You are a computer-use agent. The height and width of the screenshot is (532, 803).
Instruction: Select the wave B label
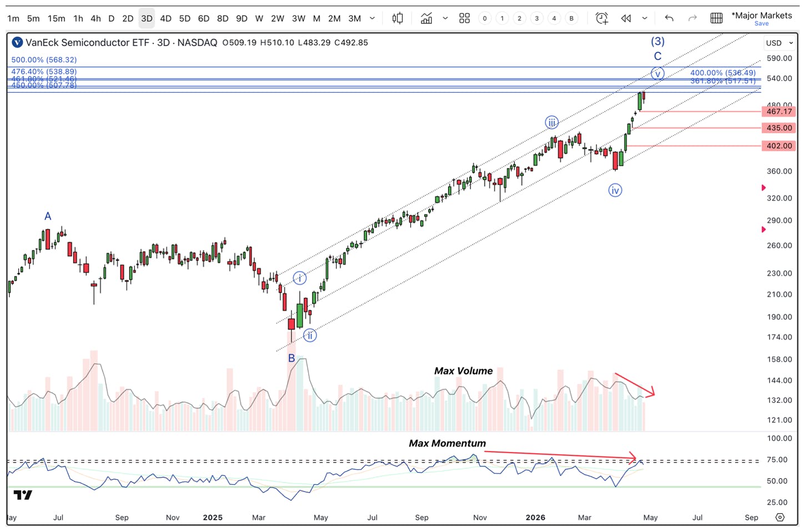pyautogui.click(x=292, y=358)
